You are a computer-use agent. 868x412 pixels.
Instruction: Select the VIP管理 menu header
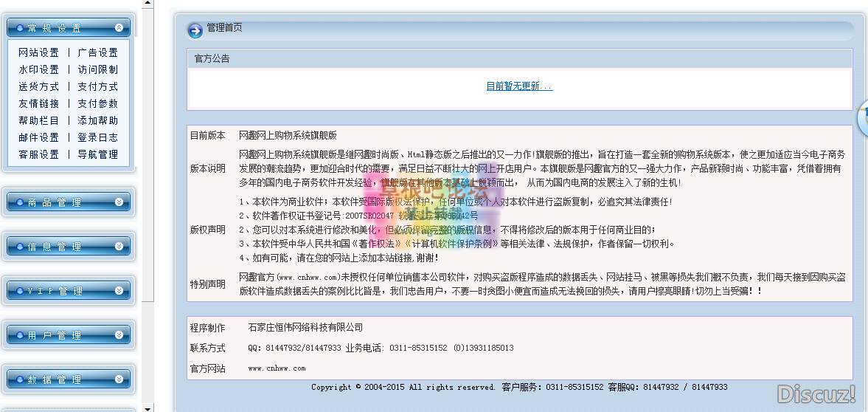(69, 291)
